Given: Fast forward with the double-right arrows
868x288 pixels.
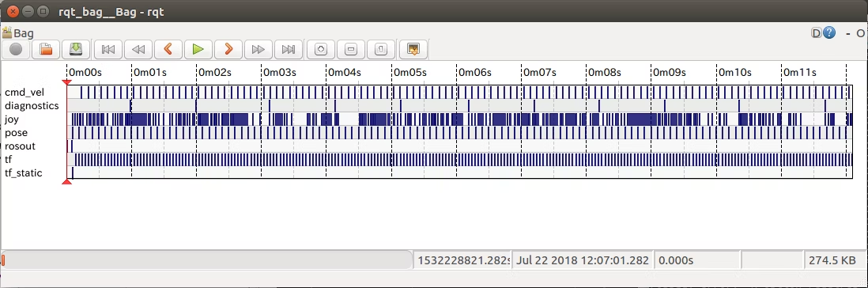Looking at the screenshot, I should 258,49.
